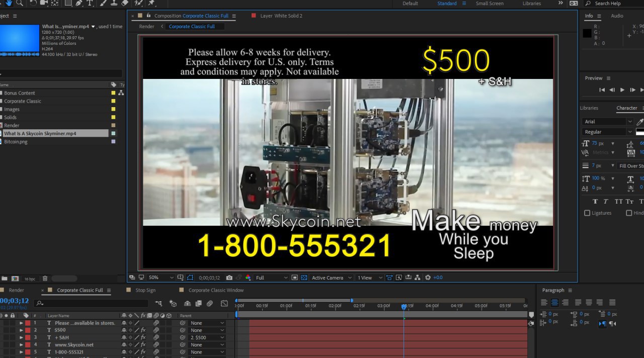Select the Zoom magnifier tool
The height and width of the screenshot is (358, 644).
tap(20, 3)
